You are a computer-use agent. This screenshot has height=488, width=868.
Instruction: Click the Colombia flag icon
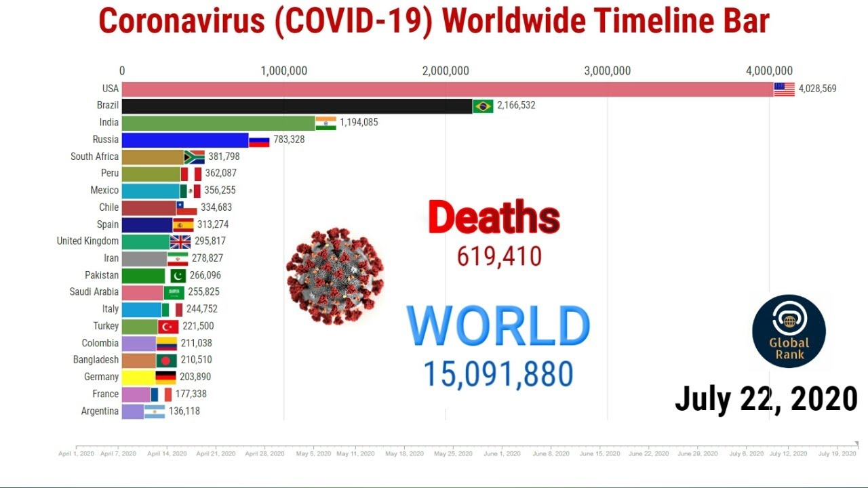point(167,343)
